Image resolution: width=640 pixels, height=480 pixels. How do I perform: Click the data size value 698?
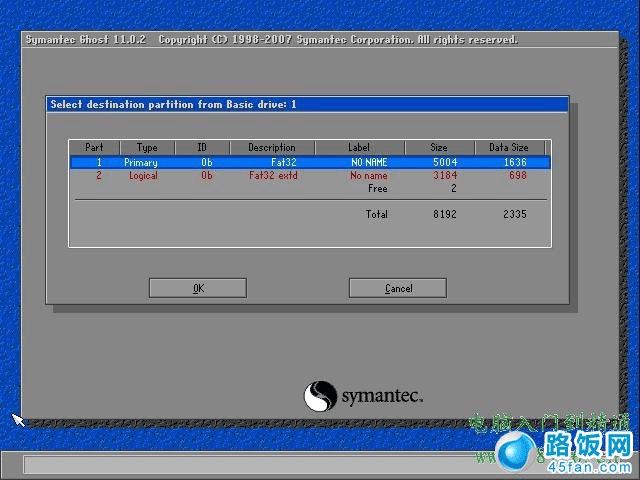pyautogui.click(x=518, y=176)
